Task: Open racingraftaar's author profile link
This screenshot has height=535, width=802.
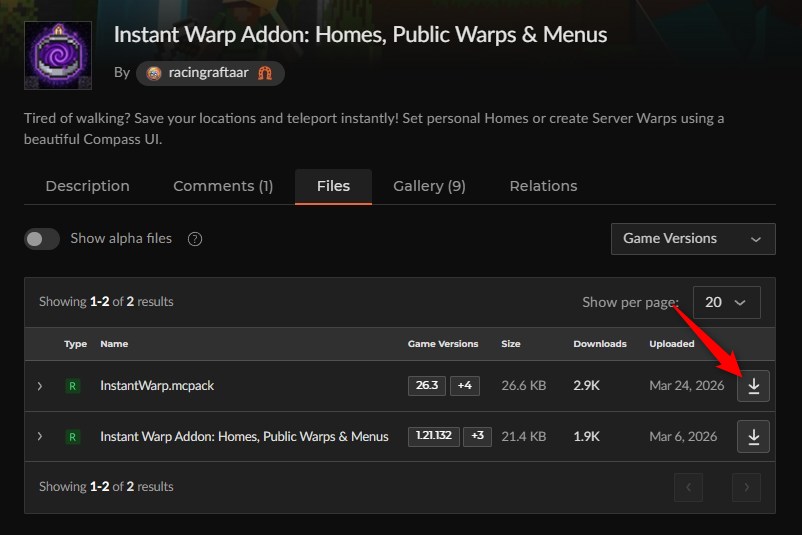Action: [x=210, y=73]
